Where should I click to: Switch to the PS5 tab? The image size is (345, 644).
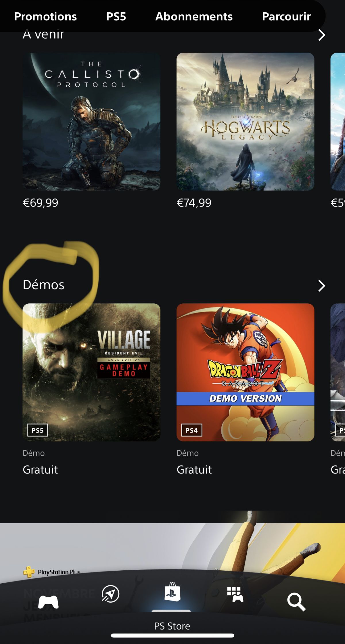116,16
